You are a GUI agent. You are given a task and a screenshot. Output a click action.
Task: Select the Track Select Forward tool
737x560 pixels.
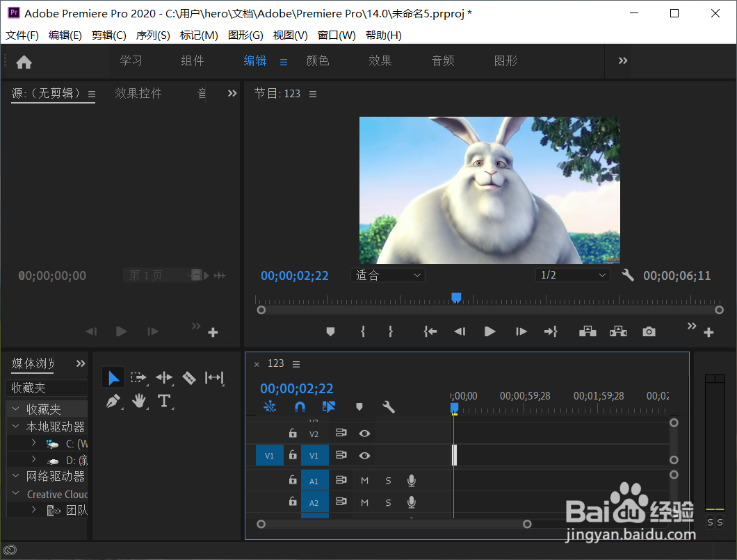(x=138, y=377)
